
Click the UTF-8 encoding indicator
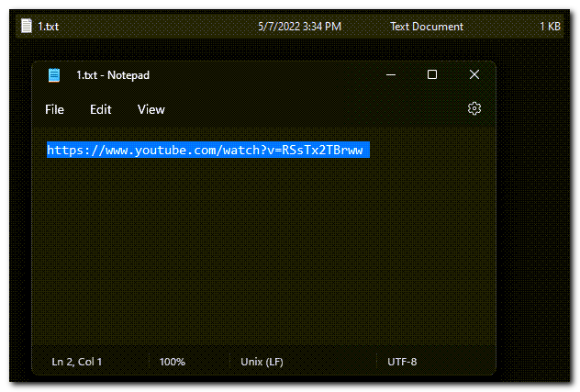pyautogui.click(x=402, y=362)
